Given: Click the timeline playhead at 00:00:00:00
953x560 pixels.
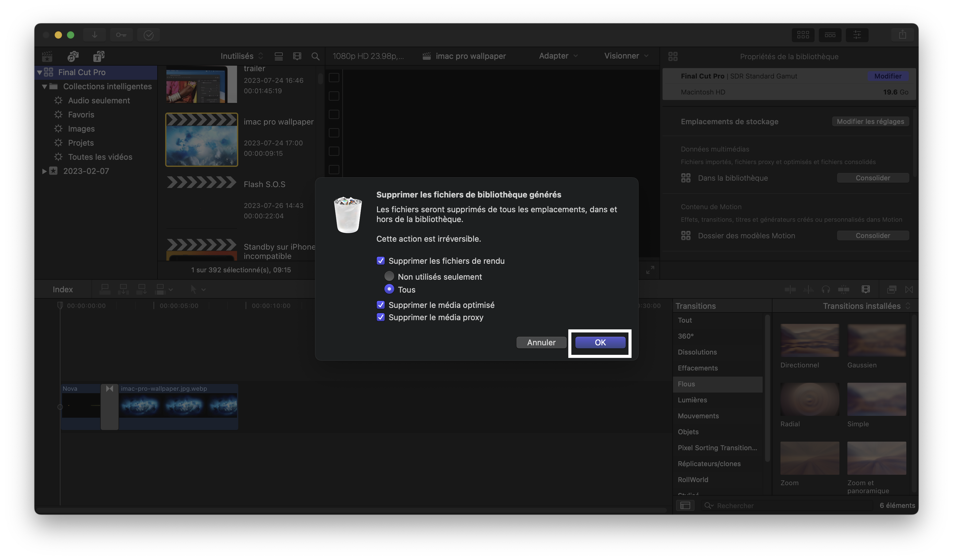Looking at the screenshot, I should click(60, 305).
